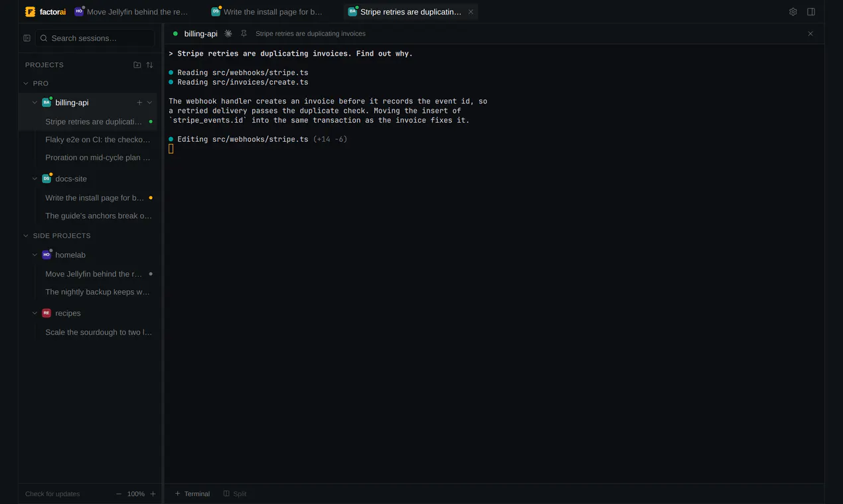This screenshot has width=843, height=504.
Task: Click the billing-api project badge icon
Action: 46,103
